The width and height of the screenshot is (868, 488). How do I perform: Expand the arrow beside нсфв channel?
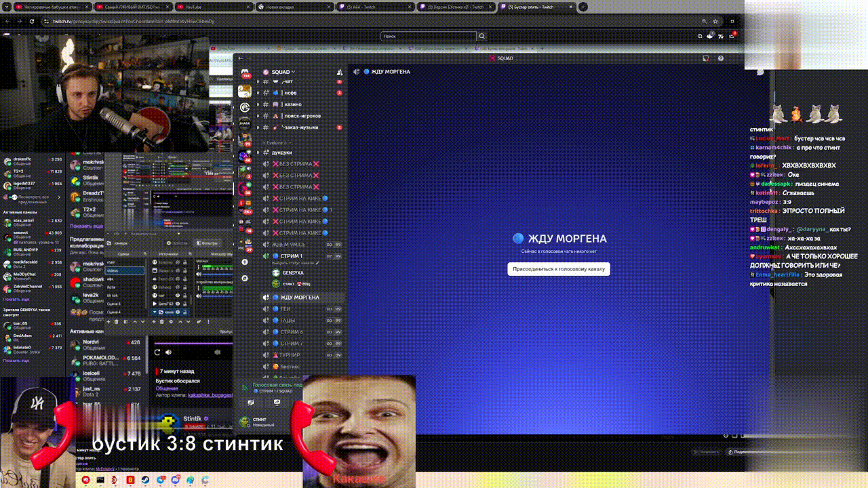coord(258,93)
